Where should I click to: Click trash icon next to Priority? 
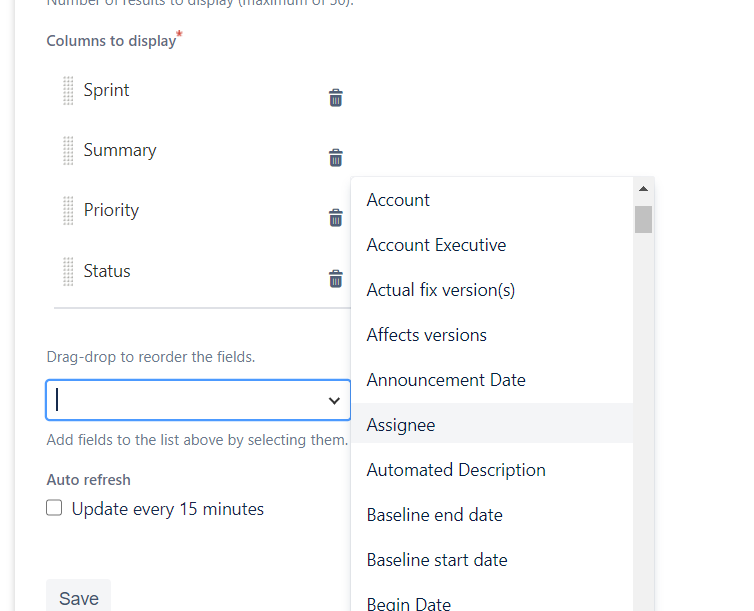(x=336, y=218)
